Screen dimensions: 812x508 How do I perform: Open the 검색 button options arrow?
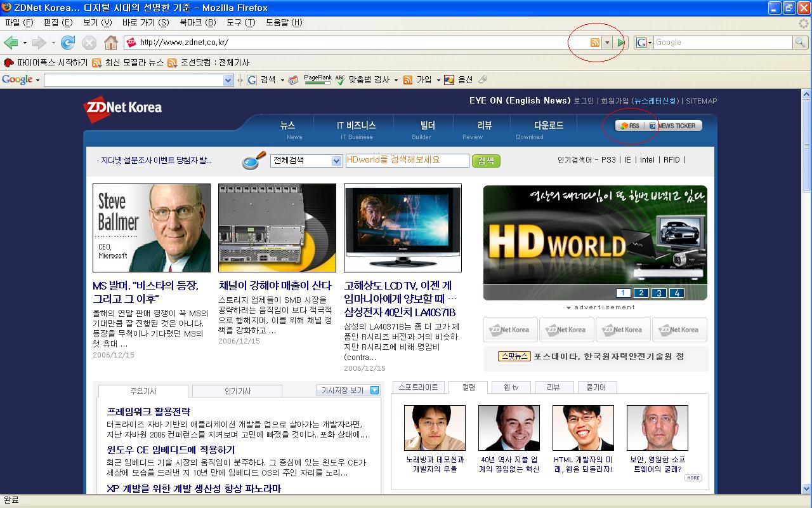click(282, 80)
